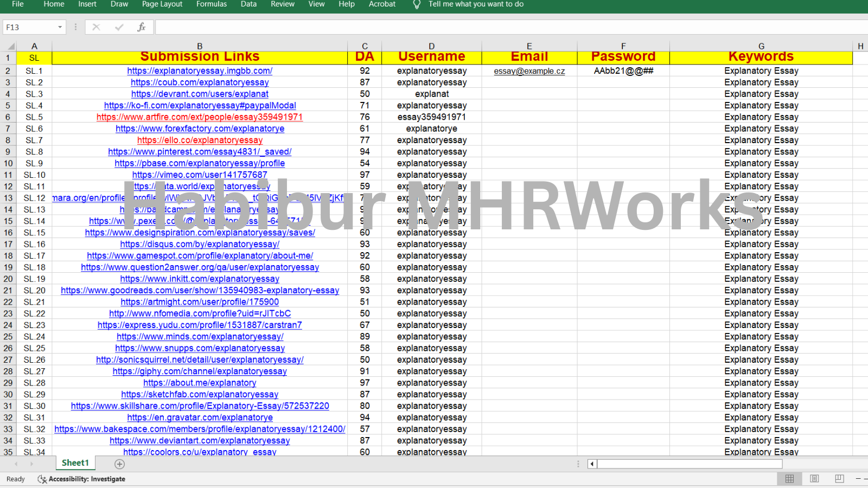868x488 pixels.
Task: Click the Enter checkmark icon in formula bar
Action: coord(119,27)
